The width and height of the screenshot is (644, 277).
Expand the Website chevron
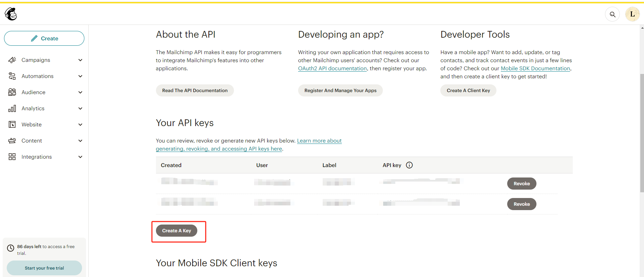[80, 124]
